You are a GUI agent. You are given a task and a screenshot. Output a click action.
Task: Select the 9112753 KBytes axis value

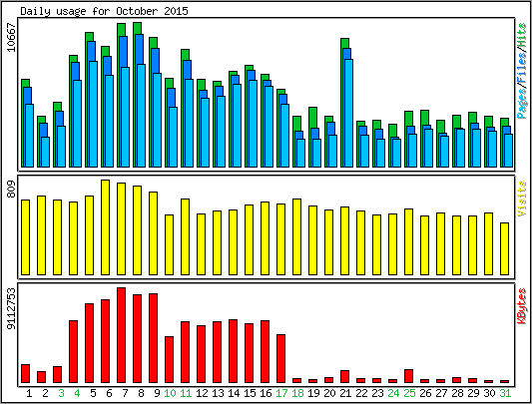(x=11, y=308)
